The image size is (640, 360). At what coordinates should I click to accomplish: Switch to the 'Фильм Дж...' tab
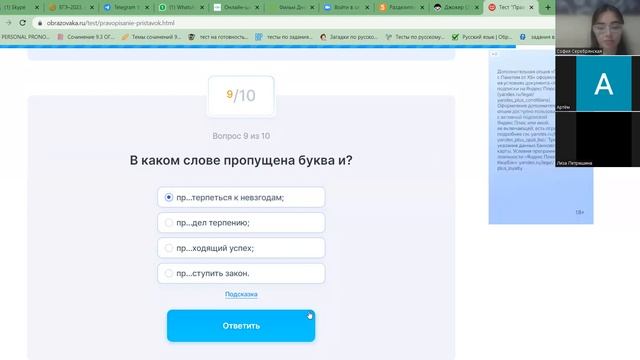click(x=291, y=7)
